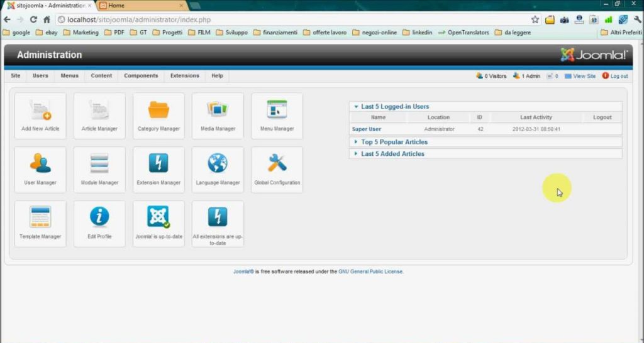Open the GNU General Public License link
This screenshot has width=644, height=343.
pyautogui.click(x=370, y=271)
